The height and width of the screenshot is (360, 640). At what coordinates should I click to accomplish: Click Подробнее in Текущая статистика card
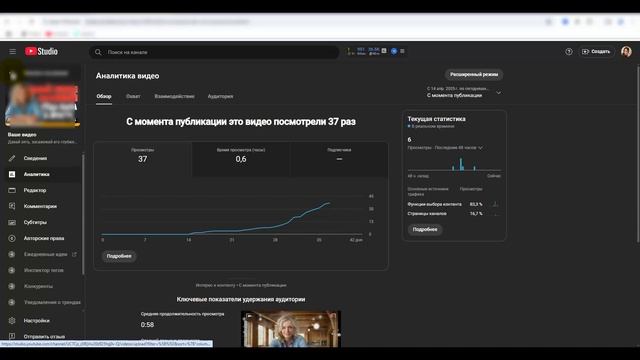tap(425, 229)
